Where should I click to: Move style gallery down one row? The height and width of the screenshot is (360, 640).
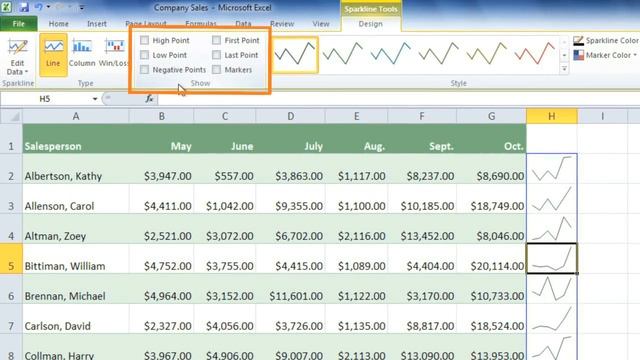point(564,55)
